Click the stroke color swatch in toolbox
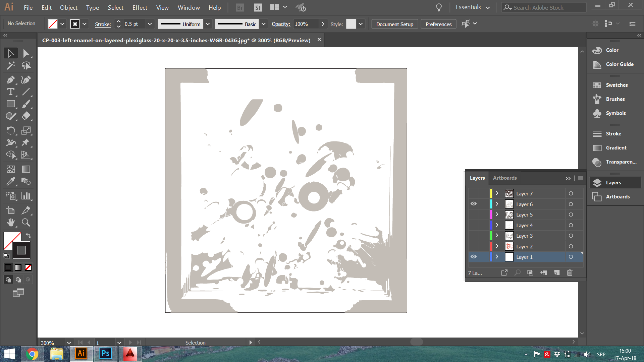This screenshot has width=644, height=362. 21,250
